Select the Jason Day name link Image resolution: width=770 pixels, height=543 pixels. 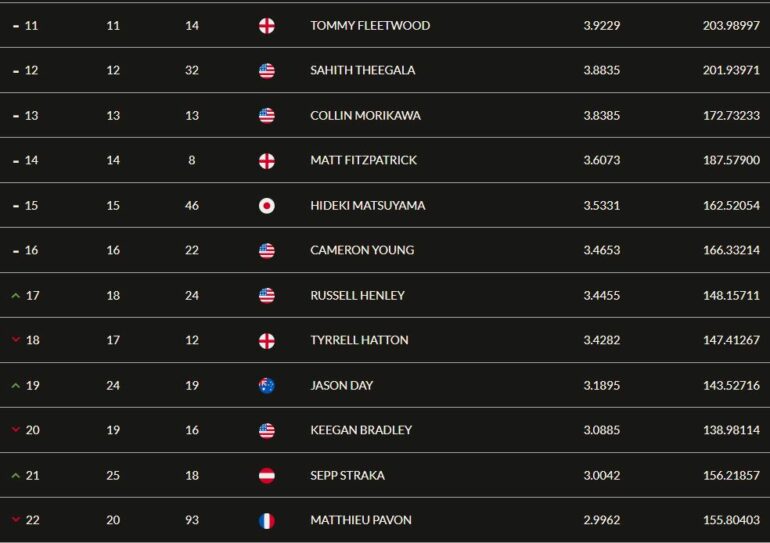[342, 385]
